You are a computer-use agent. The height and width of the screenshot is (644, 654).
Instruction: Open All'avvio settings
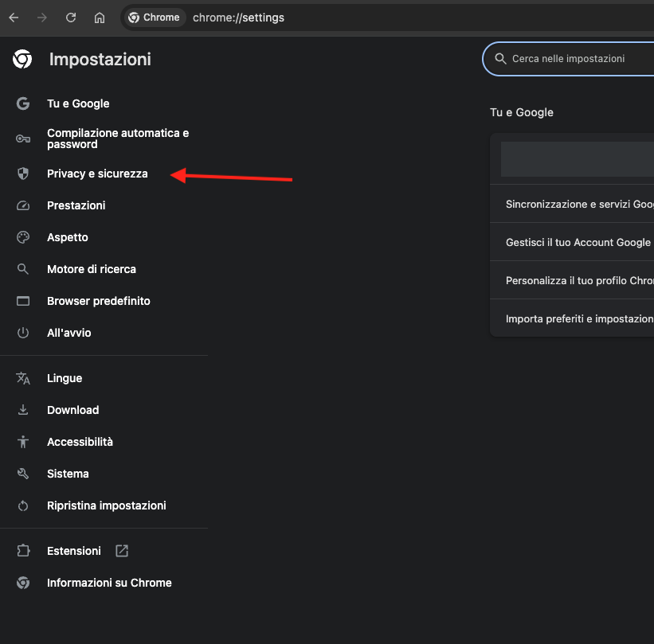click(69, 333)
